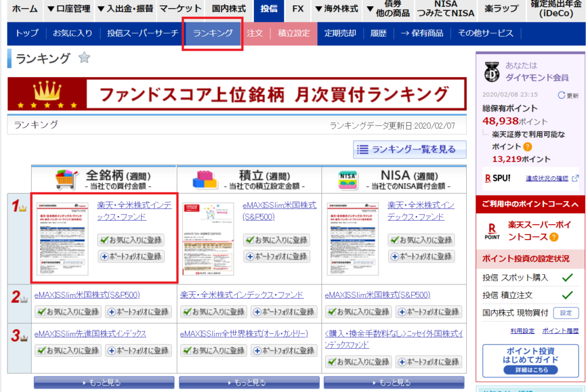Image resolution: width=588 pixels, height=392 pixels.
Task: Select the 注文 submenu item
Action: coord(254,33)
